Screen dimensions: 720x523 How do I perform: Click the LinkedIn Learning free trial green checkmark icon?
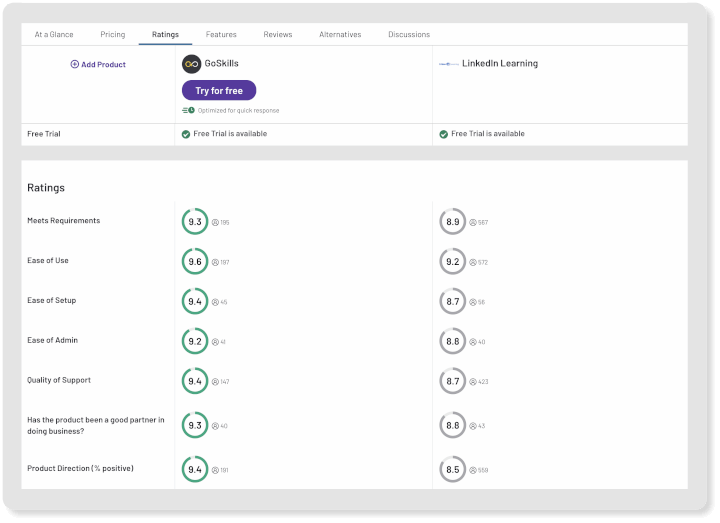[444, 134]
